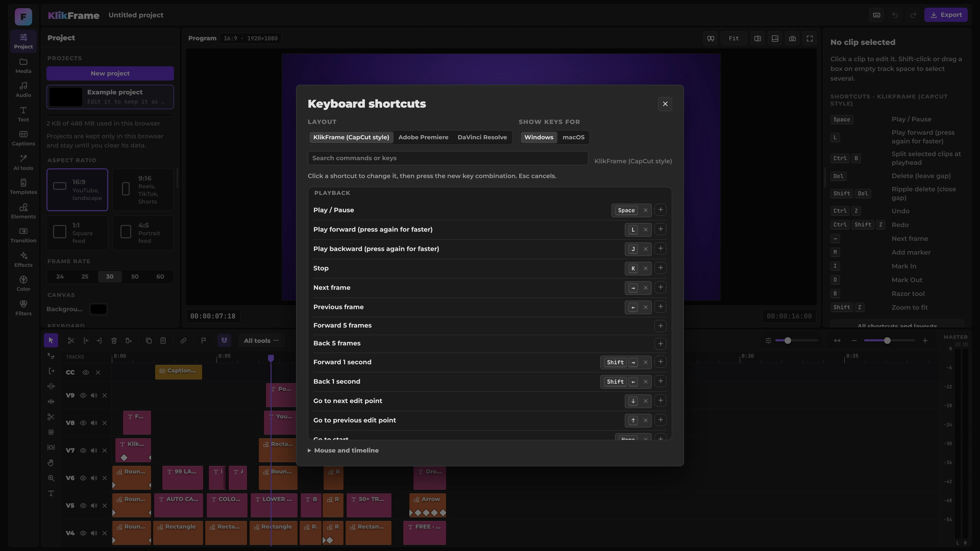
Task: Click the keyboard shortcuts icon near Export
Action: click(877, 15)
